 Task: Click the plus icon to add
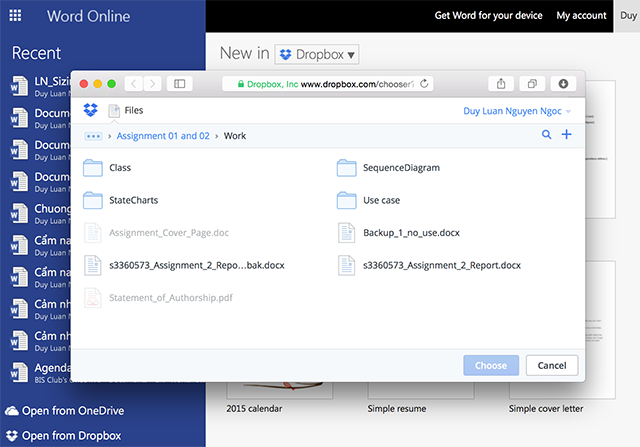[x=567, y=134]
